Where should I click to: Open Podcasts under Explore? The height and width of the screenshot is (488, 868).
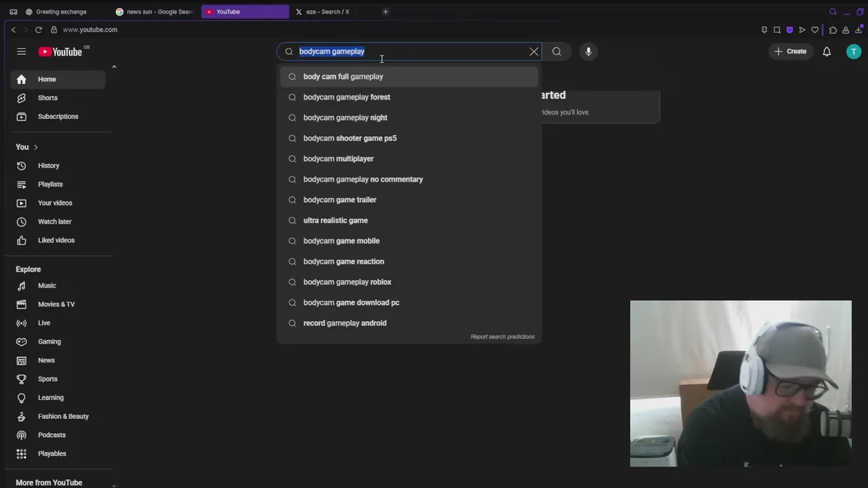(x=58, y=435)
